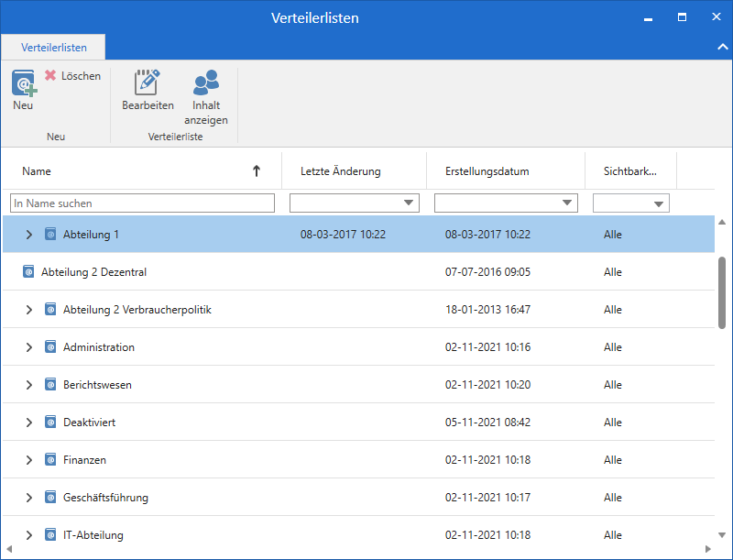Expand the Administration row
The image size is (733, 560).
pyautogui.click(x=29, y=346)
